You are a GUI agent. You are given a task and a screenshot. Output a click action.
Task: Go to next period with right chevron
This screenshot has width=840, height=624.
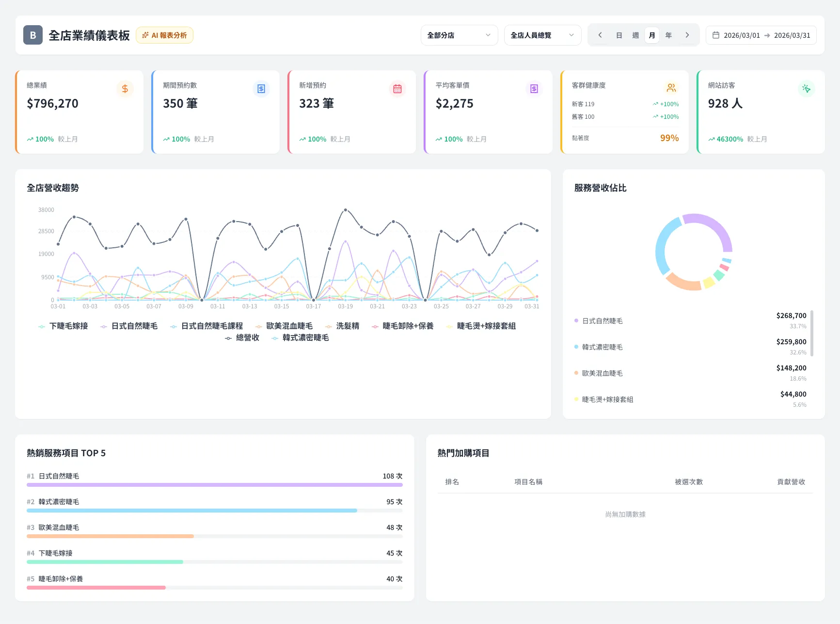coord(687,35)
